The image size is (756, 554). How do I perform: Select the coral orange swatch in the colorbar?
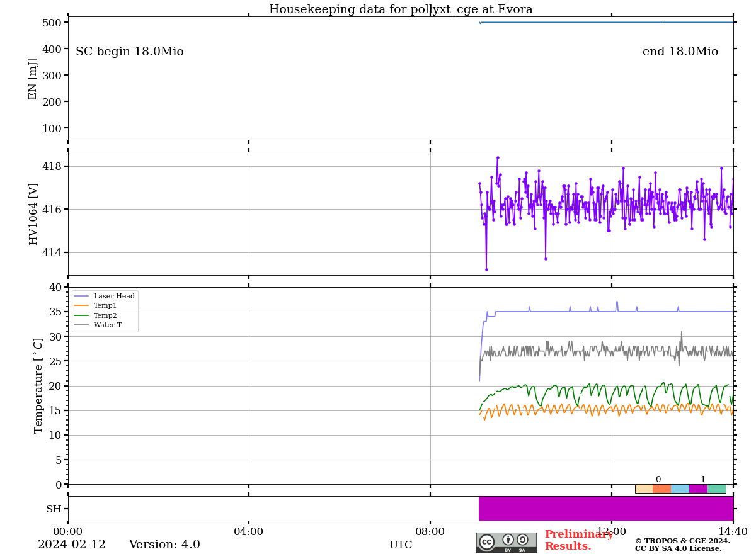(662, 489)
